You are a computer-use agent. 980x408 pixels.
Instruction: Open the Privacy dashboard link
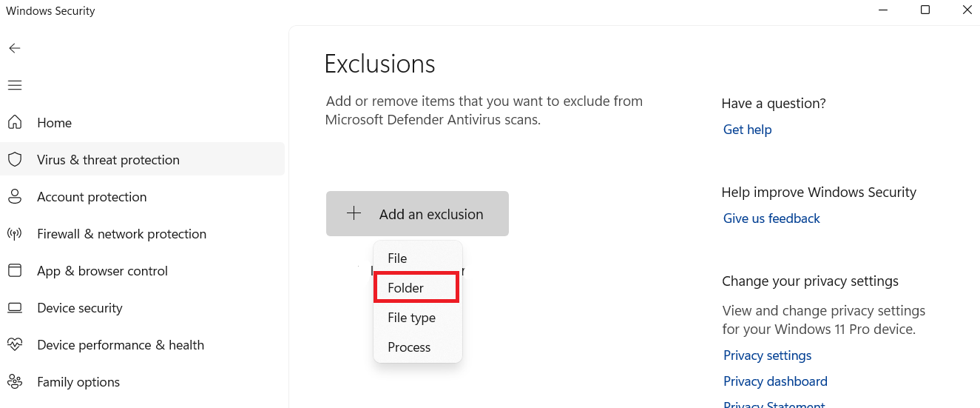(775, 381)
